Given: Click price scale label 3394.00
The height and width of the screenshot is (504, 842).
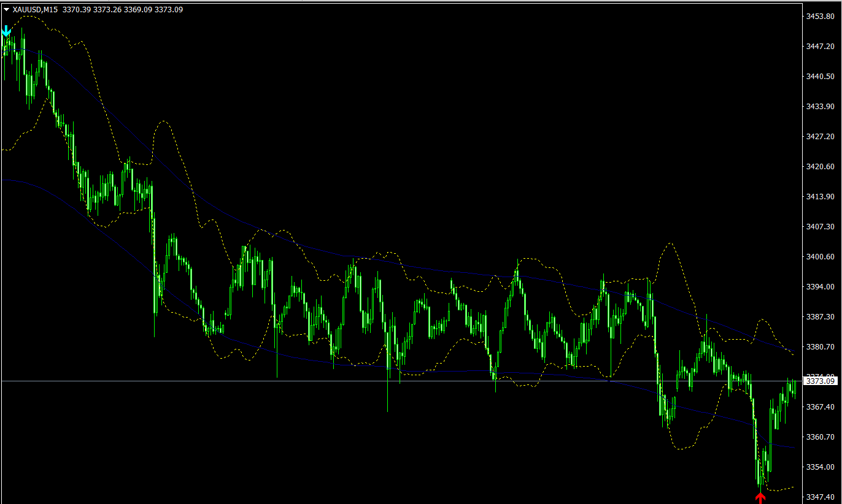Looking at the screenshot, I should coord(820,286).
